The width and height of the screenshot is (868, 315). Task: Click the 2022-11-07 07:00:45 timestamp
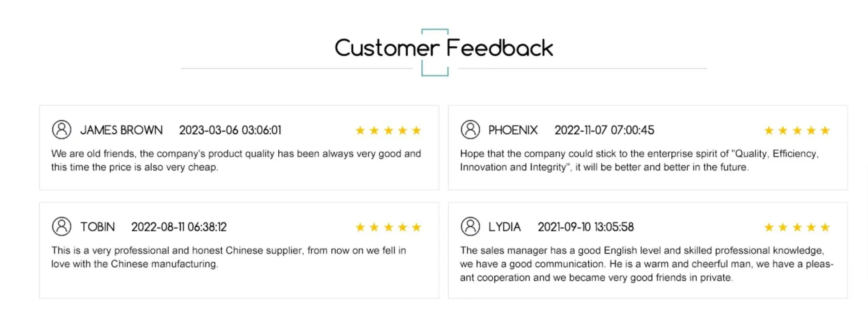604,130
